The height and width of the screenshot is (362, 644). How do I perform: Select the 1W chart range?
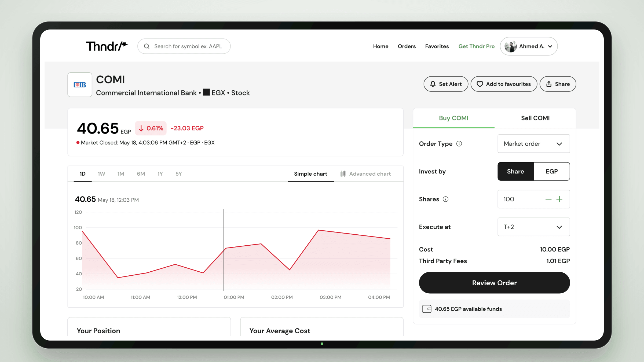coord(101,174)
